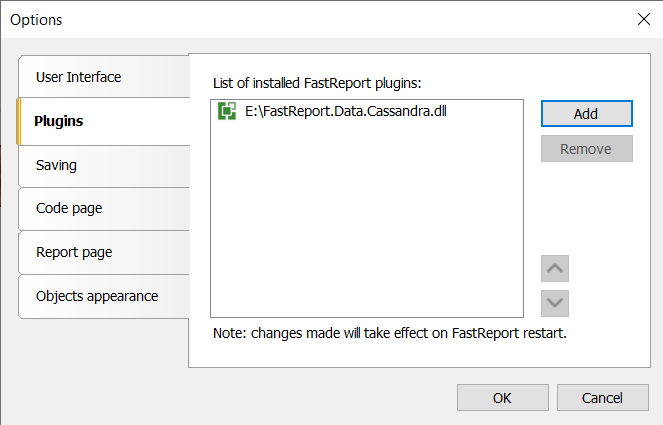Close the Options dialog with the X
Screen dimensions: 663x425
click(x=644, y=19)
